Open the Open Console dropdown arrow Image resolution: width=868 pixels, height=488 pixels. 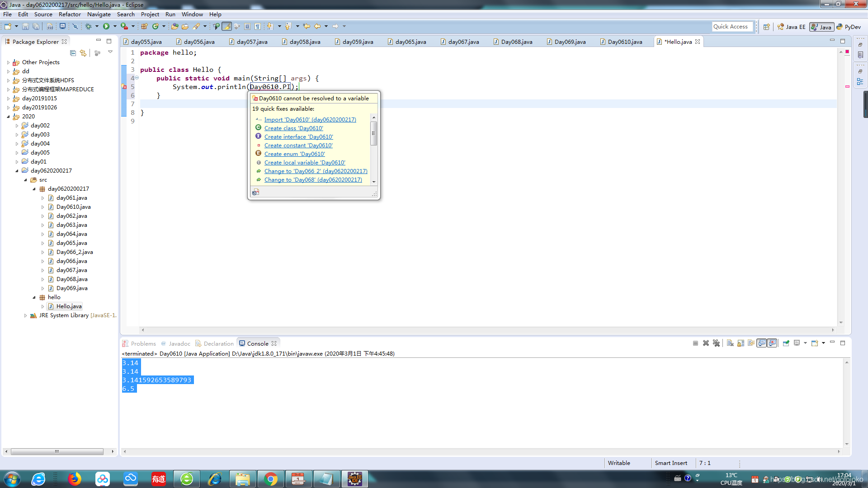(x=823, y=343)
